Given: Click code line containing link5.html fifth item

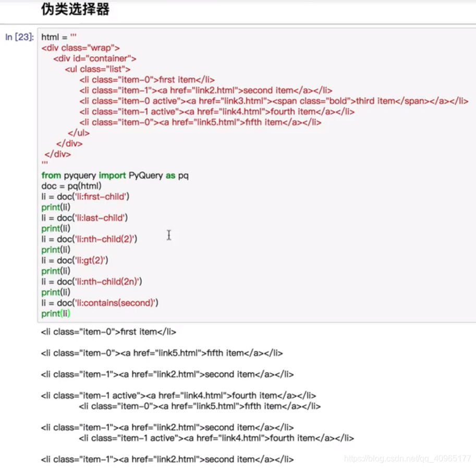Looking at the screenshot, I should click(200, 122).
